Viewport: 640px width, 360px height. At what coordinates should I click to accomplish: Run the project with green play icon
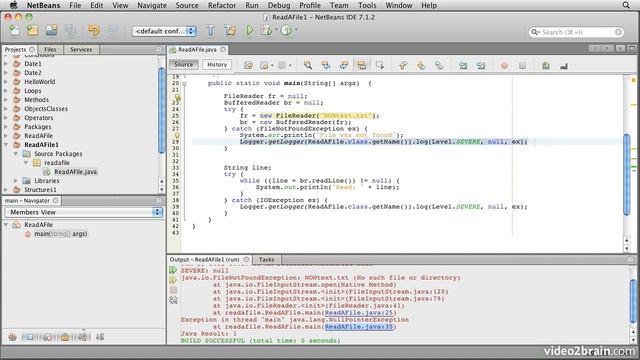coord(249,31)
